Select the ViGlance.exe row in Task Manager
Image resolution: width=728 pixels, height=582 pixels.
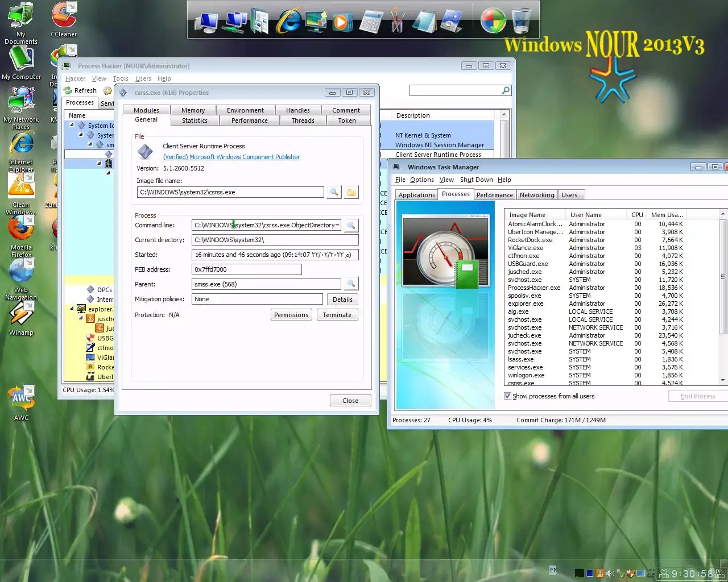click(x=595, y=248)
